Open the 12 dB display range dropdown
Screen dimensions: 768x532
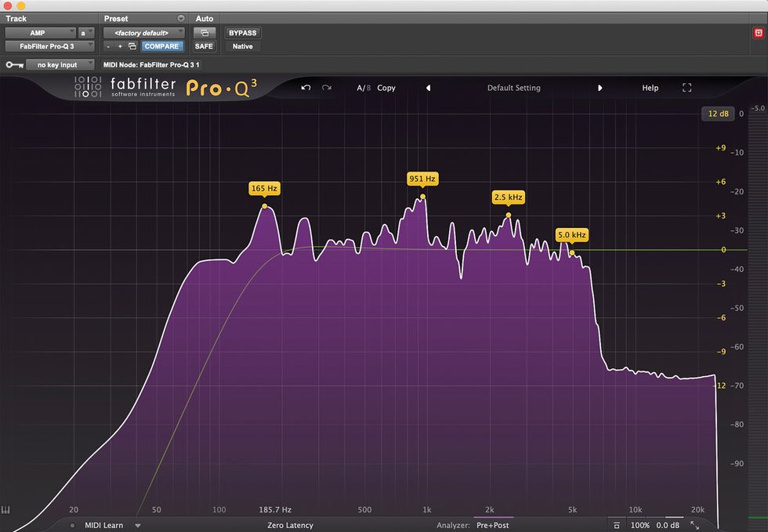[718, 114]
